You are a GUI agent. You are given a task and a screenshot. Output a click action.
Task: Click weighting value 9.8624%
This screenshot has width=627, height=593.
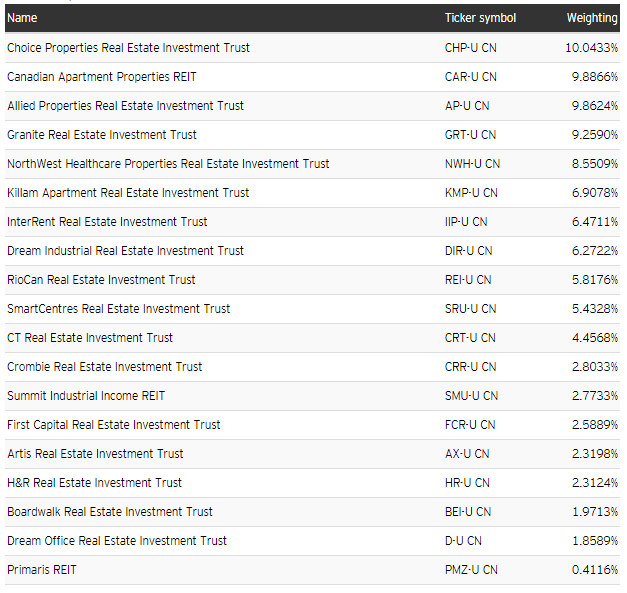[x=595, y=106]
